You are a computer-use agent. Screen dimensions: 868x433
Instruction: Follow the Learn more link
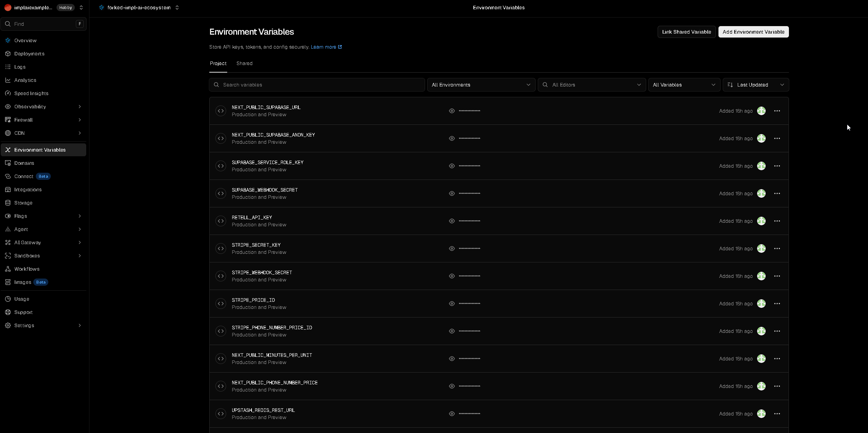pos(326,47)
